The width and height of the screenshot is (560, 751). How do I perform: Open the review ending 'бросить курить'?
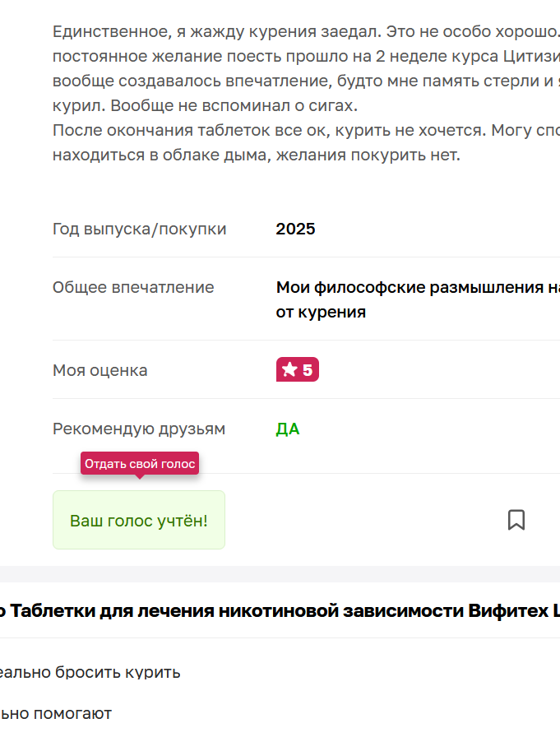point(90,672)
